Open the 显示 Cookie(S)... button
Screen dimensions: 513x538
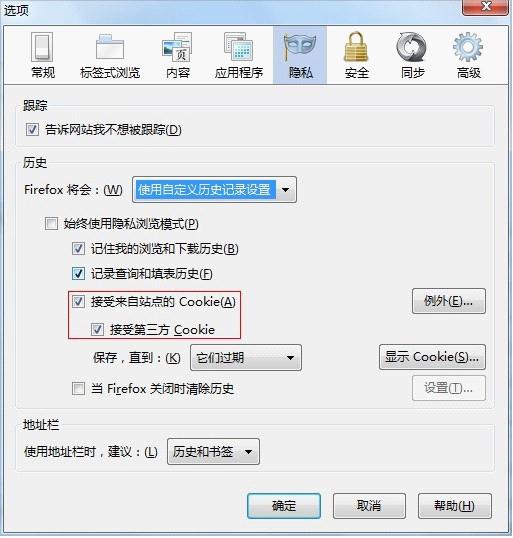[x=432, y=357]
